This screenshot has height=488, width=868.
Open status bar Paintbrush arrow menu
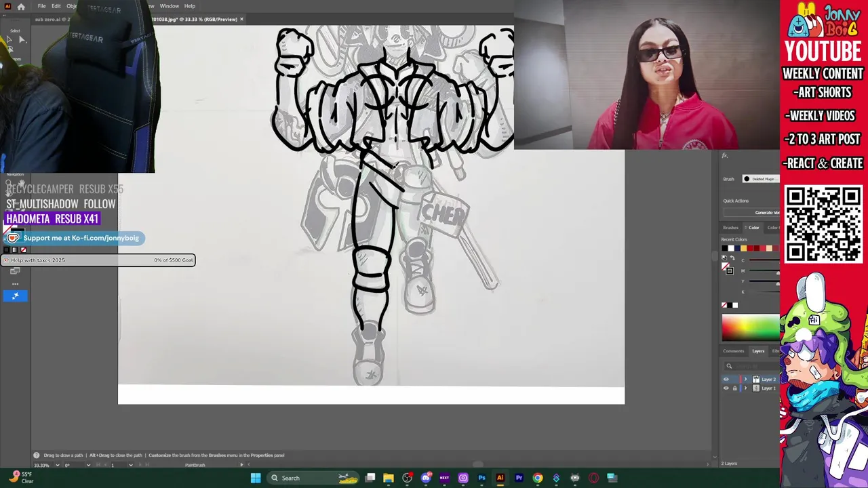coord(241,465)
